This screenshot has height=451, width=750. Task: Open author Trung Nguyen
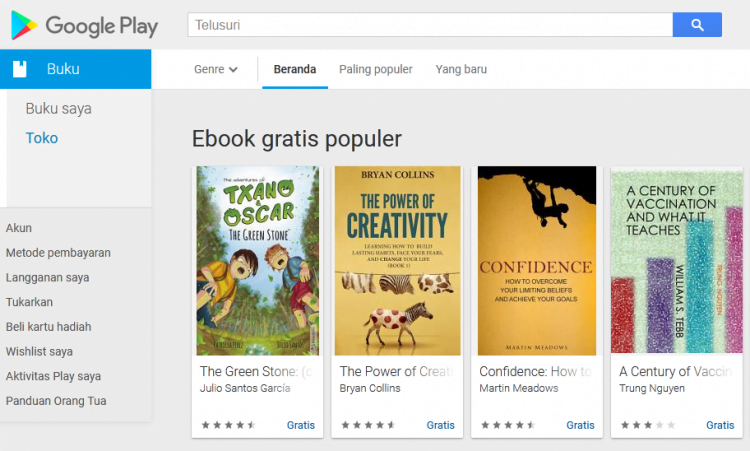tap(651, 388)
